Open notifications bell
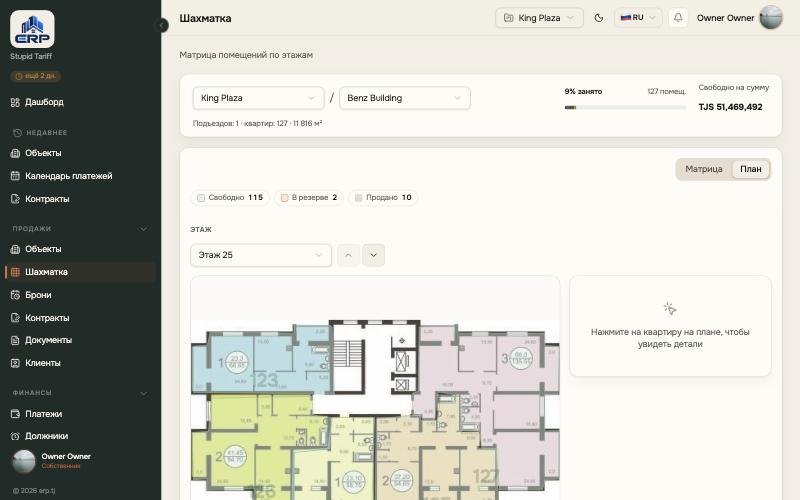 [678, 18]
